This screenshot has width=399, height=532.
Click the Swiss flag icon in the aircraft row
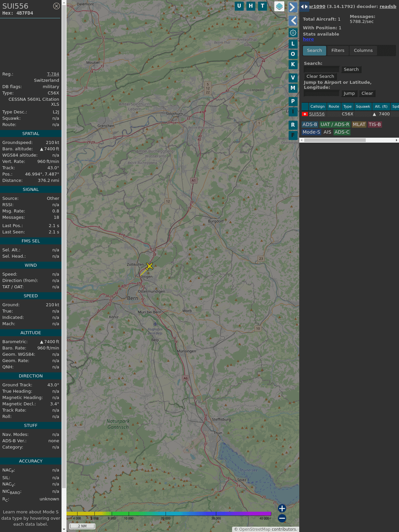305,114
